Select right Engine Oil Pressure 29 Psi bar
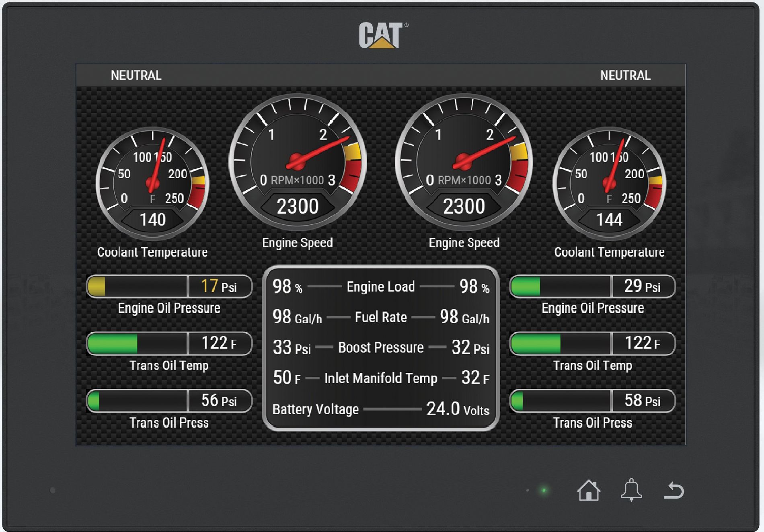Viewport: 764px width, 532px height. coord(592,286)
